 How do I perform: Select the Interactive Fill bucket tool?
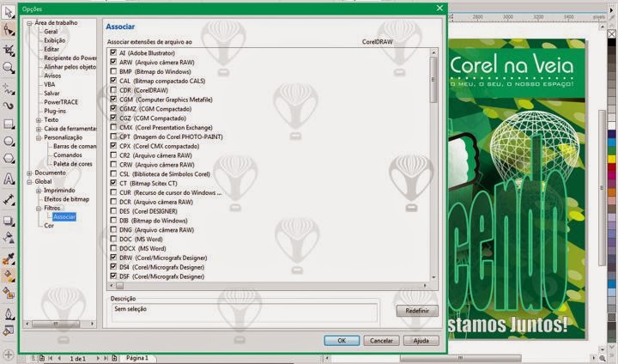9,276
